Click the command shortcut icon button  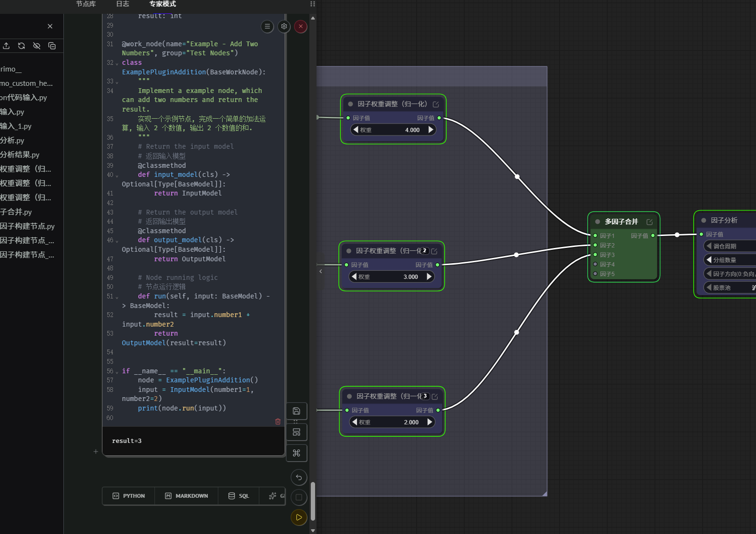click(x=296, y=453)
